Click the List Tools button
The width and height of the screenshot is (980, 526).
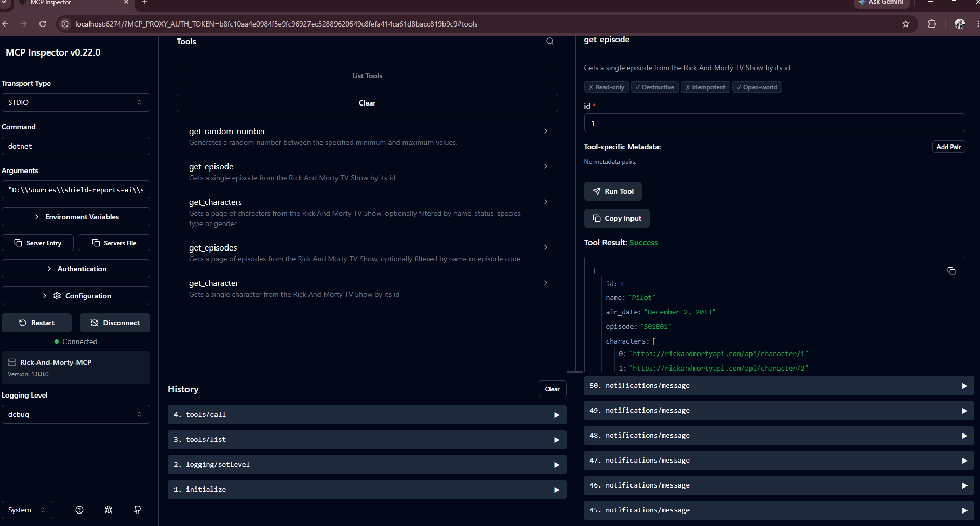367,76
